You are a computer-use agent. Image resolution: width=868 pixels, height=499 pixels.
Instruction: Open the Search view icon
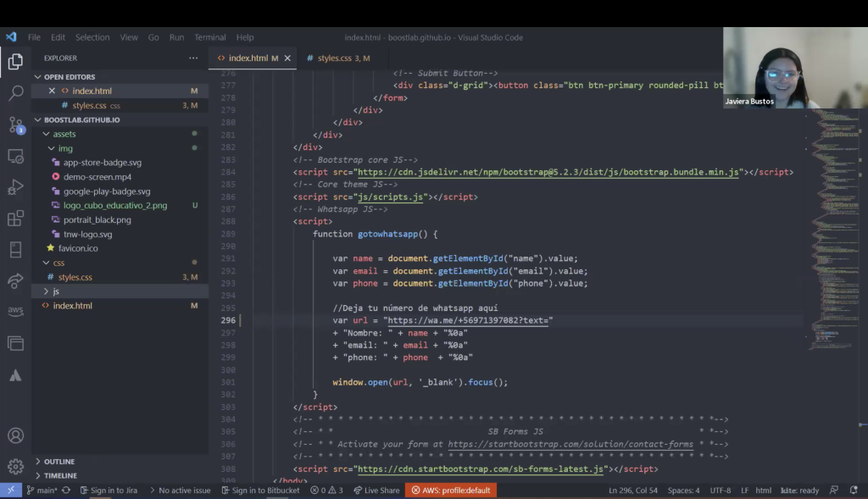coord(15,92)
